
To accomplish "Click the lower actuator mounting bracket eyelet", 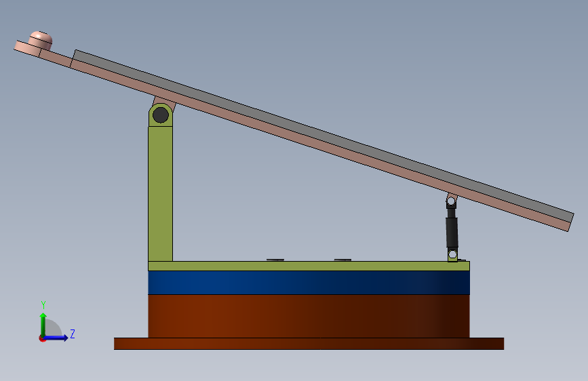I will pyautogui.click(x=452, y=255).
